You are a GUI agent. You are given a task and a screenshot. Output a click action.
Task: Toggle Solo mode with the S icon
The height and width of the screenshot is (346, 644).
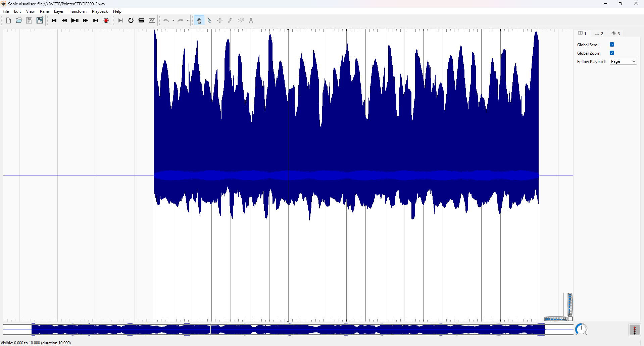[x=141, y=20]
